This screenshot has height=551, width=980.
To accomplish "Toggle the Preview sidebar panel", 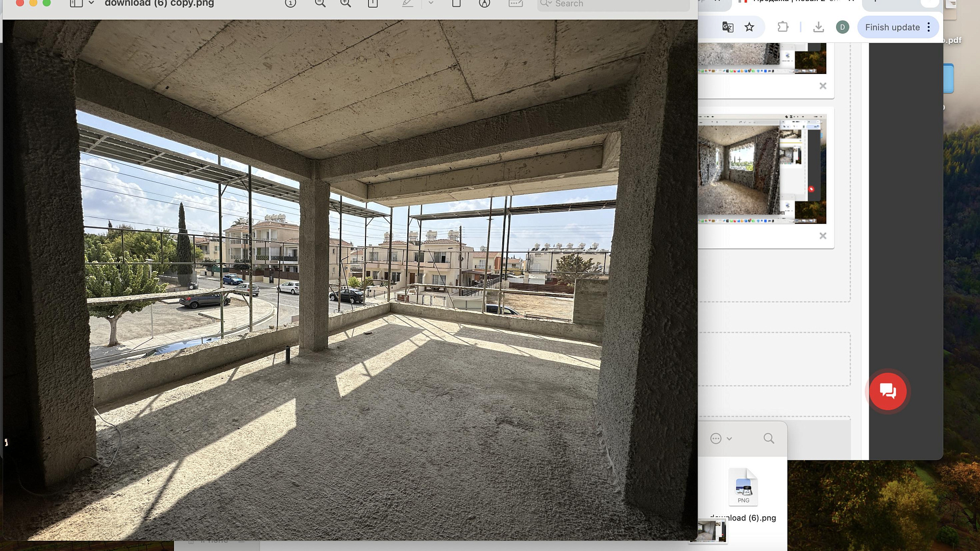I will 76,4.
